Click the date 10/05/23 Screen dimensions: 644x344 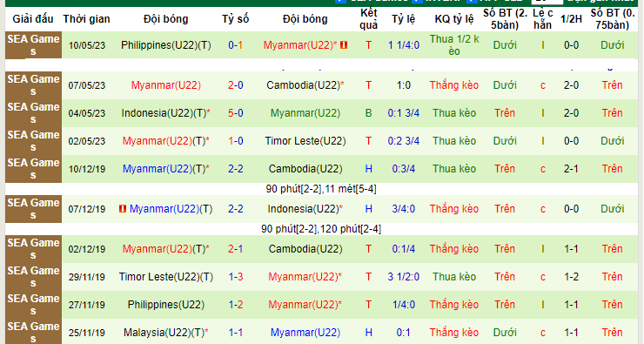point(87,45)
